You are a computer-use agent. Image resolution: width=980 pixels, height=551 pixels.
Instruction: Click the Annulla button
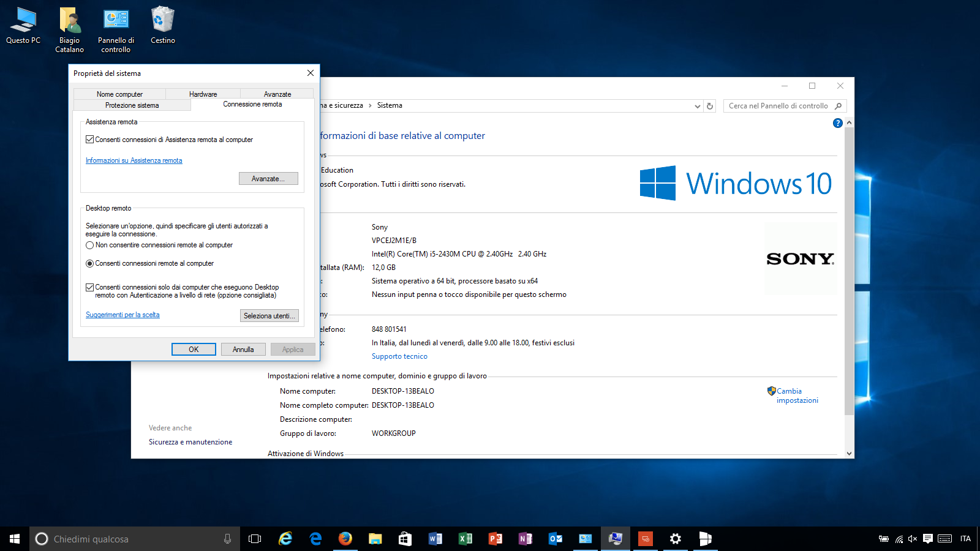point(243,350)
